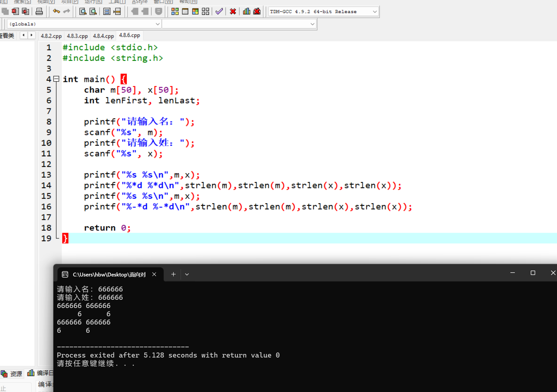Viewport: 557px width, 392px height.
Task: Click '请按任意键继续' prompt in terminal
Action: (x=86, y=363)
